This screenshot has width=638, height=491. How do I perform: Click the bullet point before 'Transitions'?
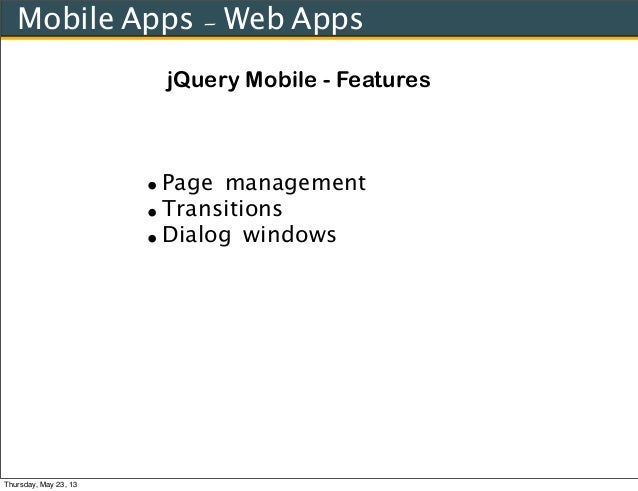point(152,212)
